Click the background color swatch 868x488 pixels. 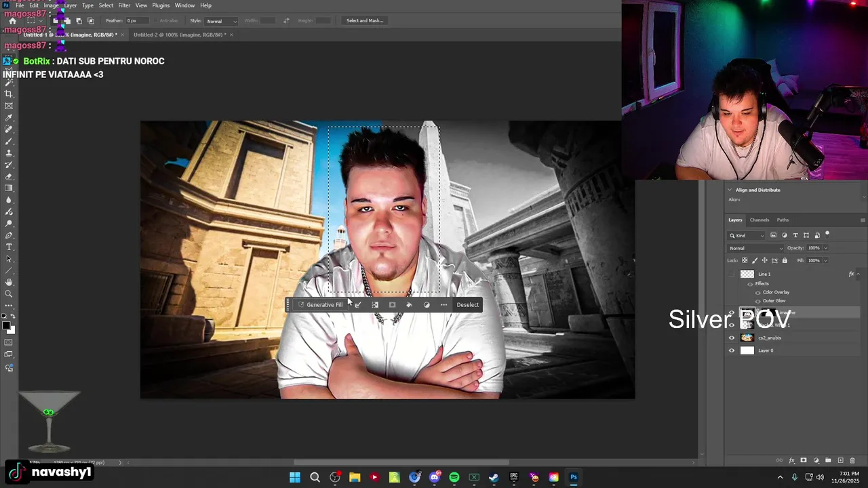tap(12, 331)
